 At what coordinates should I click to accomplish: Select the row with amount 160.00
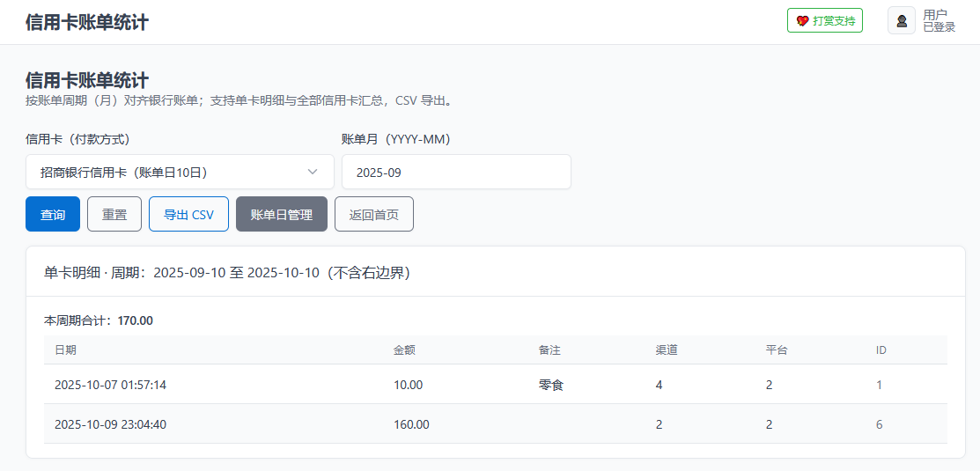[x=411, y=424]
